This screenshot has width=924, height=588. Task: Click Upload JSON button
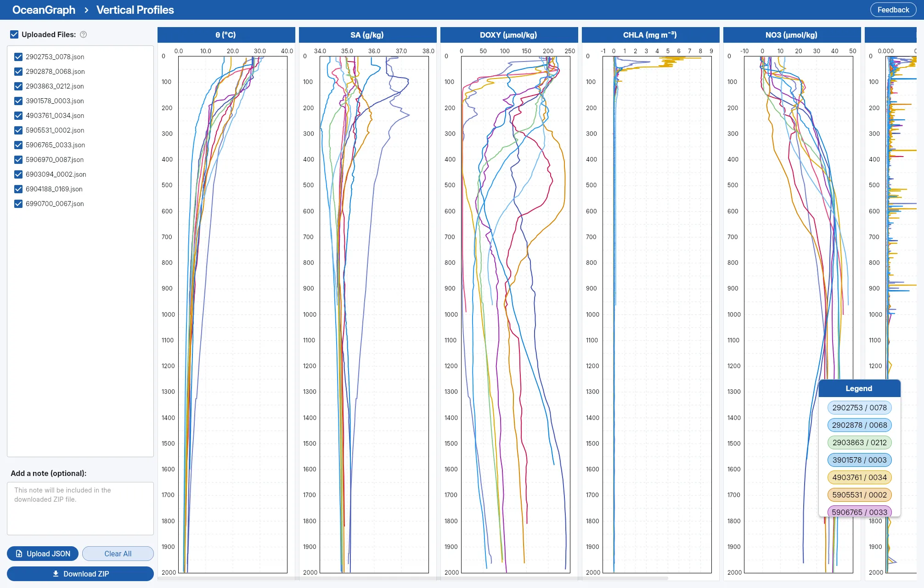tap(43, 554)
